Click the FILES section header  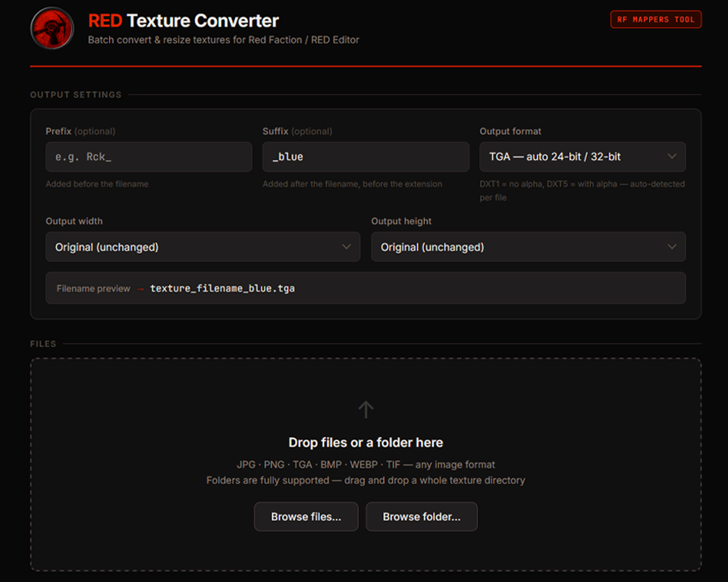(x=43, y=344)
